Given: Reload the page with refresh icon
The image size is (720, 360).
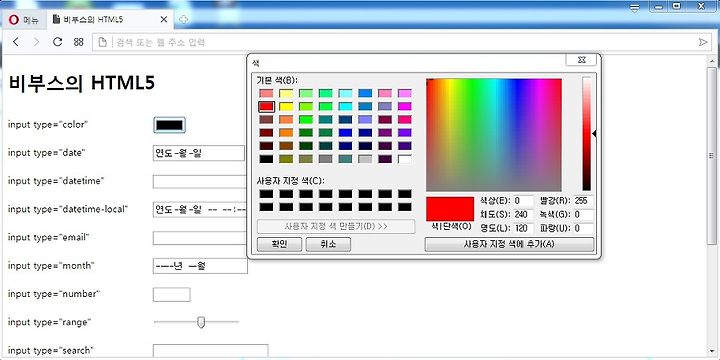Looking at the screenshot, I should pos(57,42).
